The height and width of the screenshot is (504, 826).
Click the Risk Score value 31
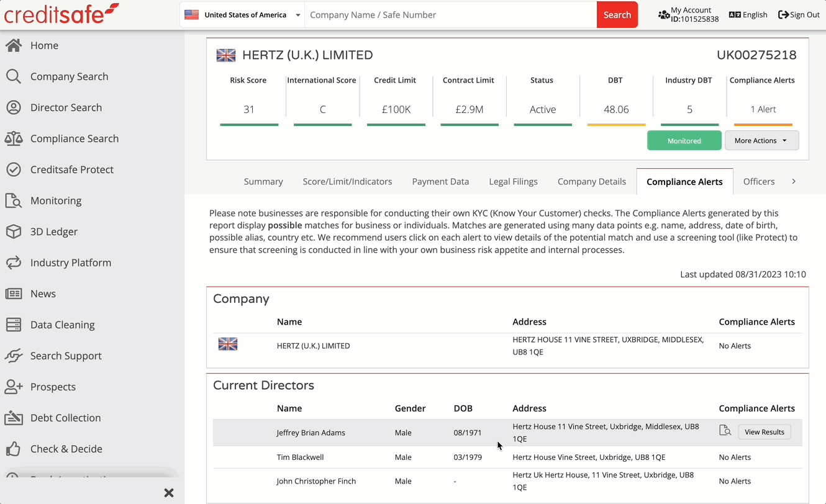click(x=249, y=109)
